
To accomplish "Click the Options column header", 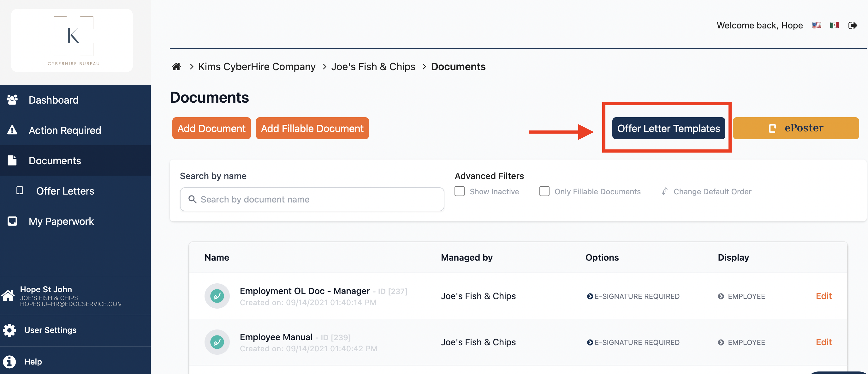I will point(602,257).
